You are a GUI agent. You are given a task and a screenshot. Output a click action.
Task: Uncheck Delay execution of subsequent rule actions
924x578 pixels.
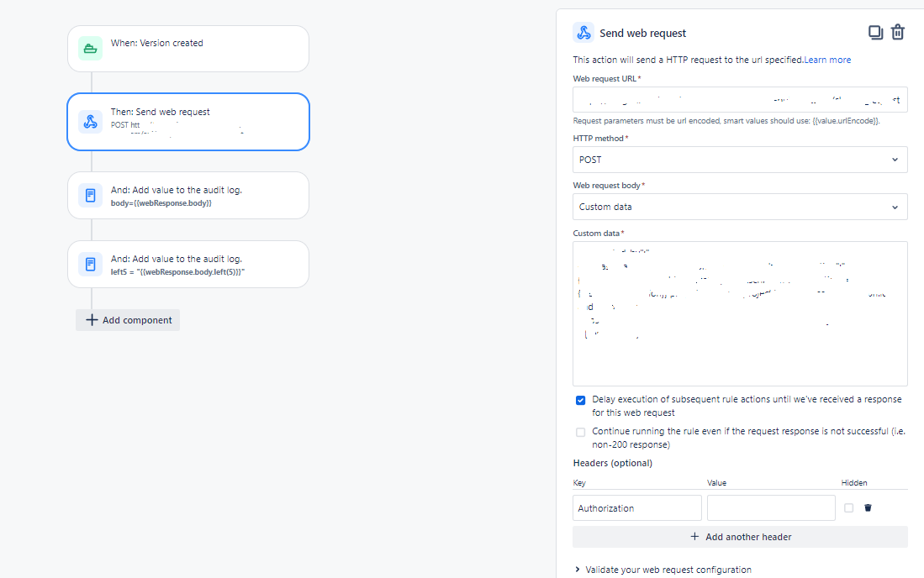click(580, 400)
